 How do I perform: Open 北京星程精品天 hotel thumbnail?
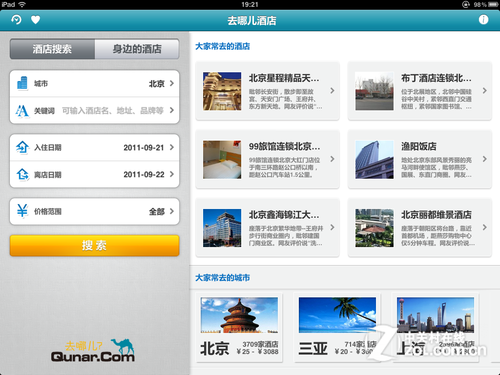(x=222, y=91)
